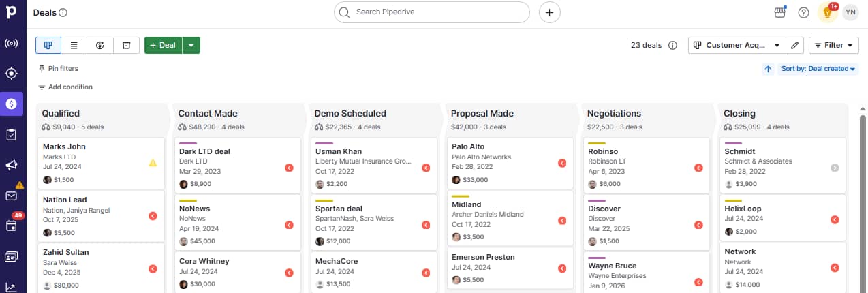Click grey activity arrow on Schmidt deal

(x=835, y=168)
